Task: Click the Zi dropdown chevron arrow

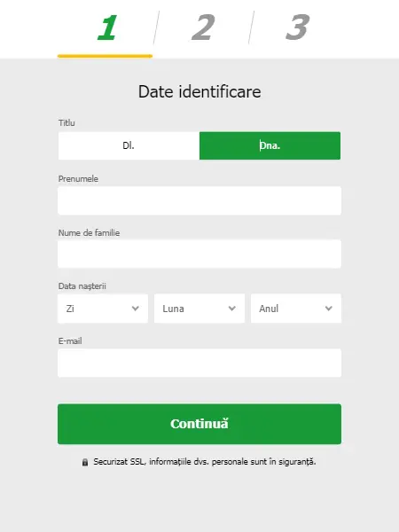Action: pyautogui.click(x=136, y=309)
